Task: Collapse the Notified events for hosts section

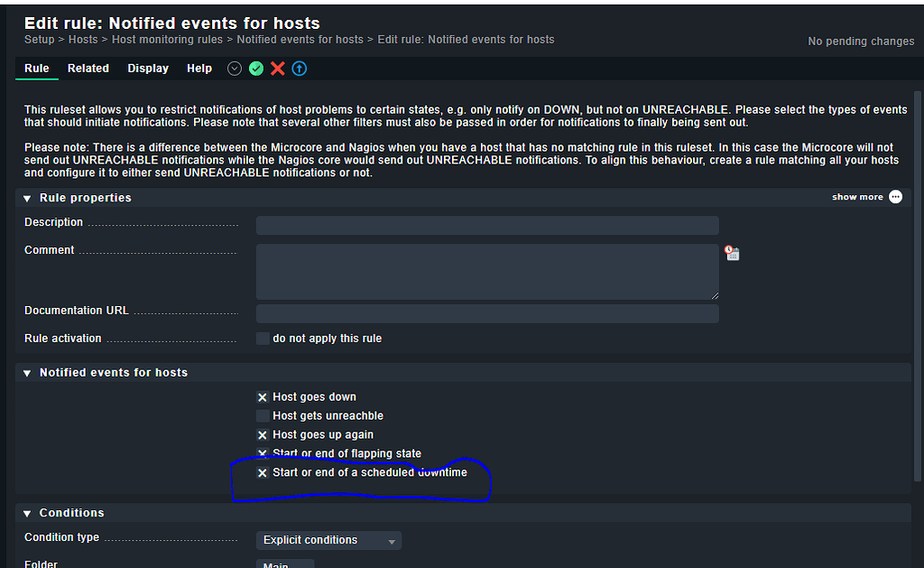Action: (x=26, y=372)
